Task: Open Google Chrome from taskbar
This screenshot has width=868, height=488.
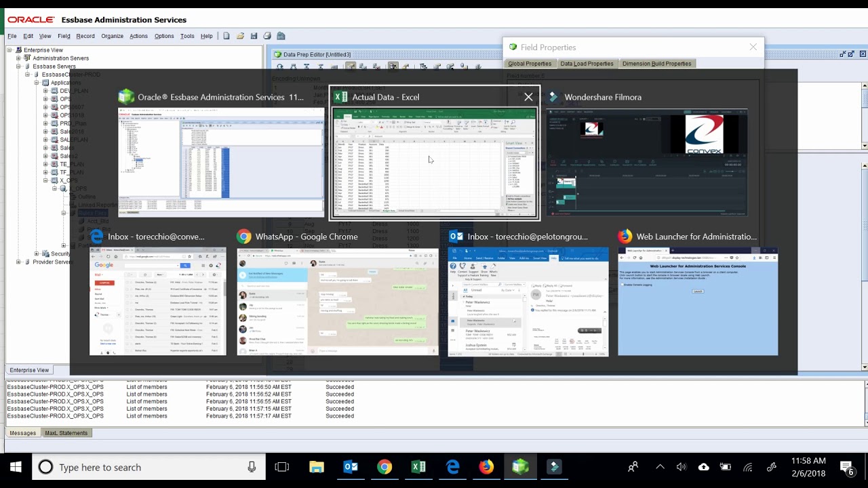Action: [384, 467]
